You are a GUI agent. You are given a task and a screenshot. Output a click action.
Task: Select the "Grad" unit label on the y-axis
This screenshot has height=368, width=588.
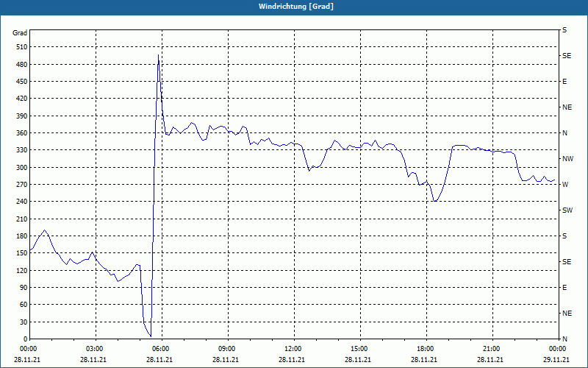tap(20, 33)
